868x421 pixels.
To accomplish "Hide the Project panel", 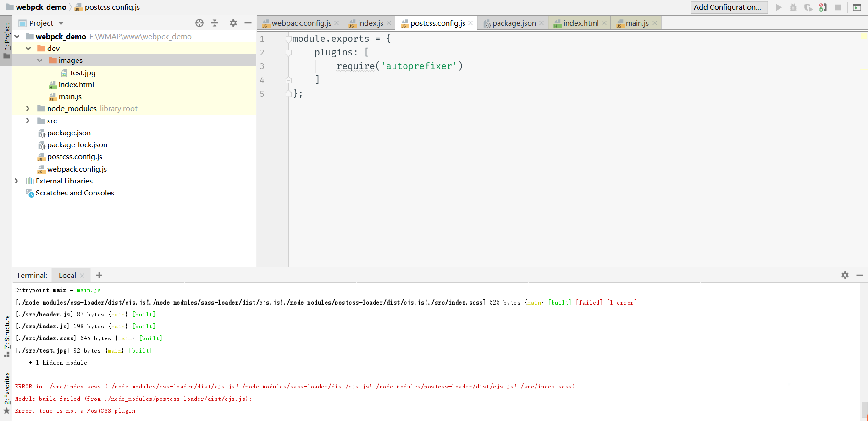I will [248, 23].
